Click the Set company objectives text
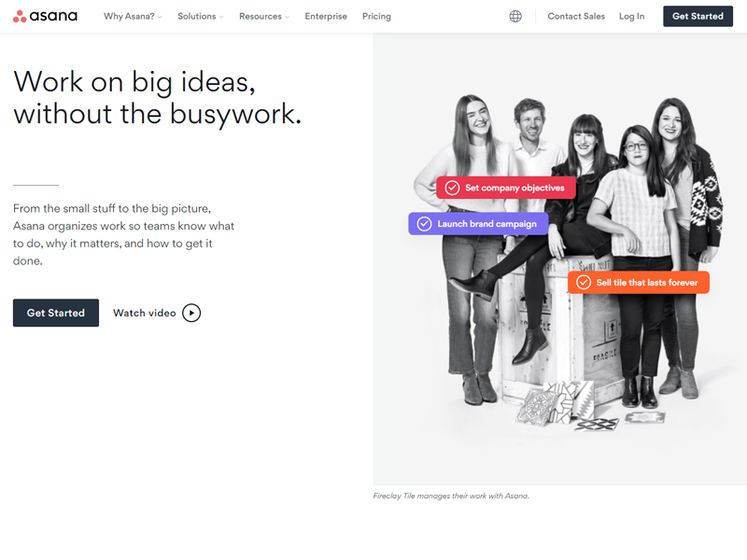Screen dimensions: 747x560 514,188
